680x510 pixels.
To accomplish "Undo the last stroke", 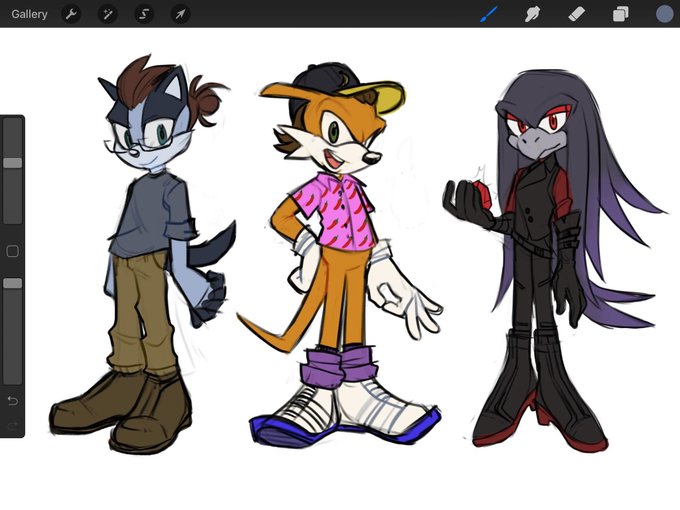I will click(13, 400).
